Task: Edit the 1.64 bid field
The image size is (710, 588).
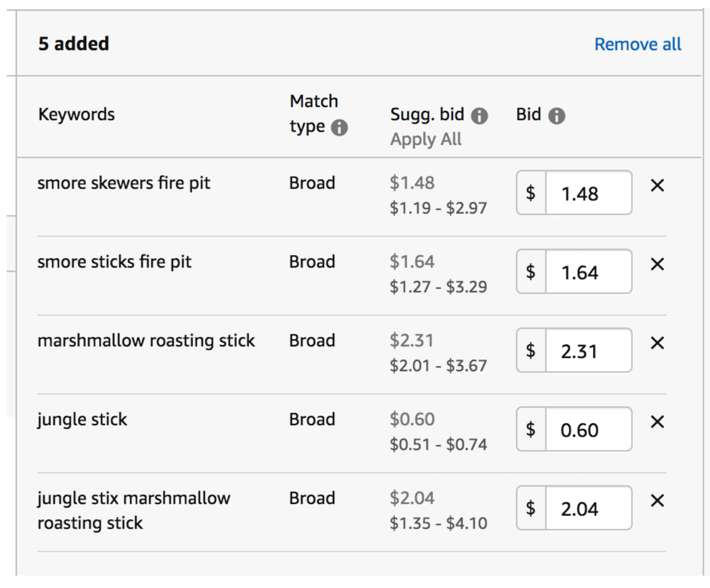Action: pyautogui.click(x=589, y=272)
